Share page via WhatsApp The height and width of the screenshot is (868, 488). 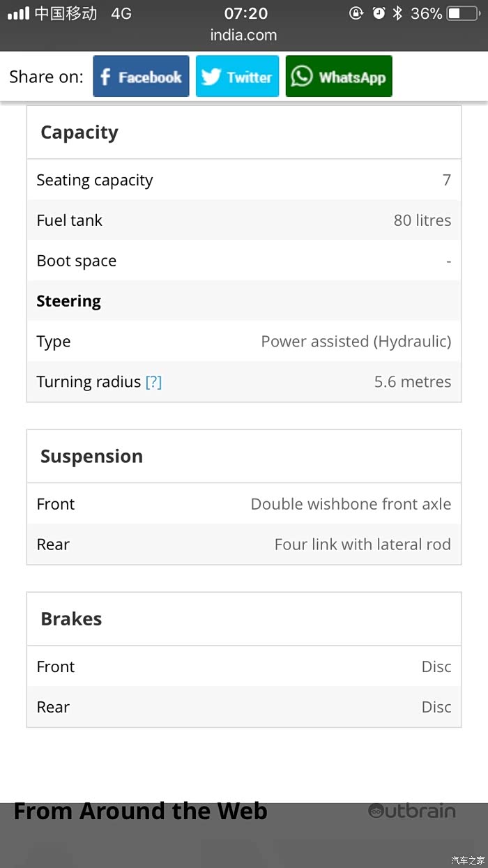339,77
